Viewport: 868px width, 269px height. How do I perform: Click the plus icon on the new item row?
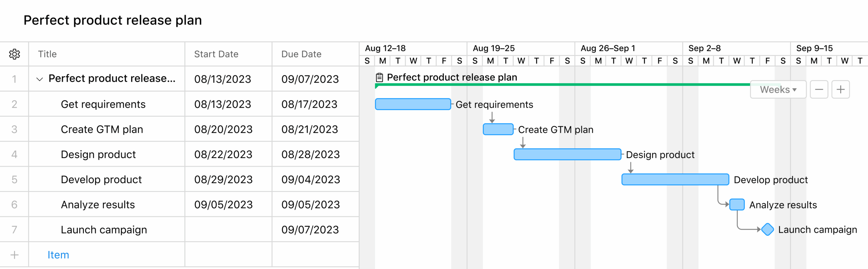[x=14, y=254]
